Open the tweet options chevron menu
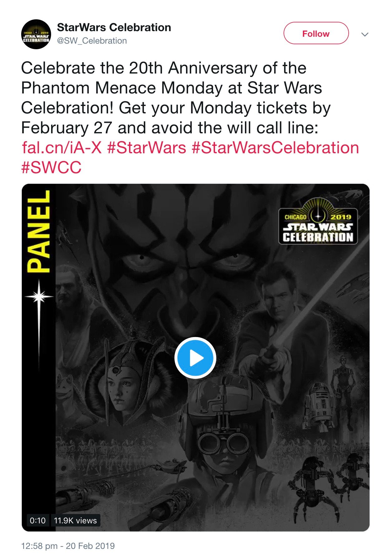 point(365,34)
